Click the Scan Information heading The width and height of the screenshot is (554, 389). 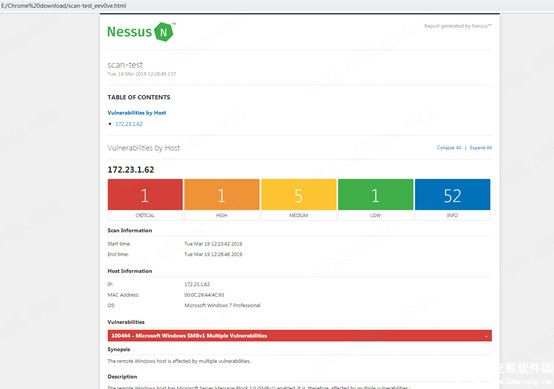(x=130, y=230)
